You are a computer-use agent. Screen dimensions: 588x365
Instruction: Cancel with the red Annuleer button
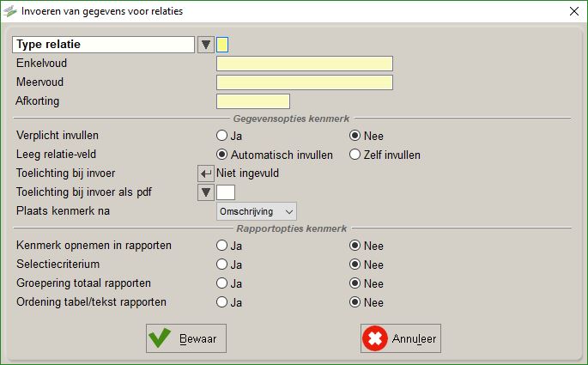pos(401,338)
